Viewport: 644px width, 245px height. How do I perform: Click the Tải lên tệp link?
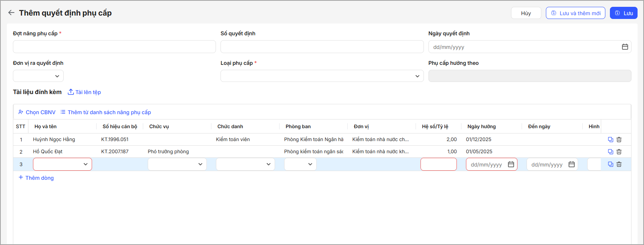coord(84,92)
